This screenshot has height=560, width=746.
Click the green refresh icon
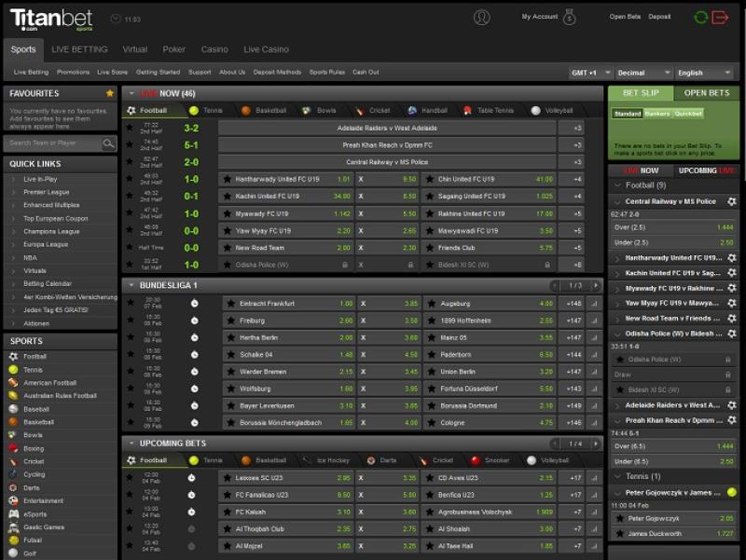pyautogui.click(x=701, y=18)
